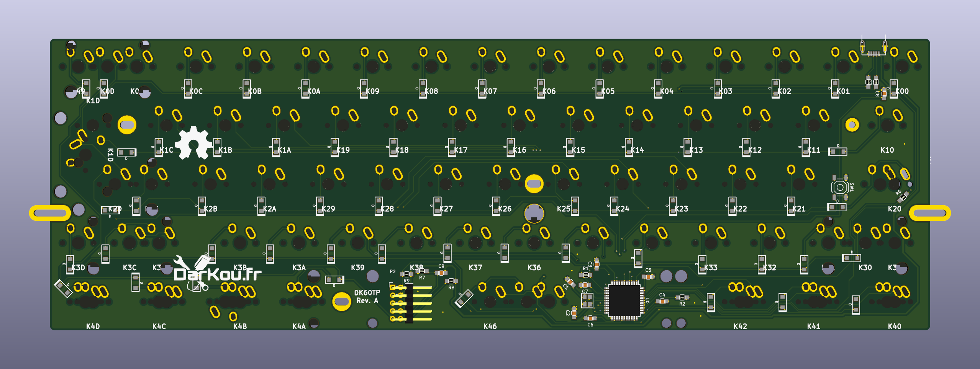The image size is (980, 369).
Task: Click the open hardware gear logo
Action: pos(193,143)
